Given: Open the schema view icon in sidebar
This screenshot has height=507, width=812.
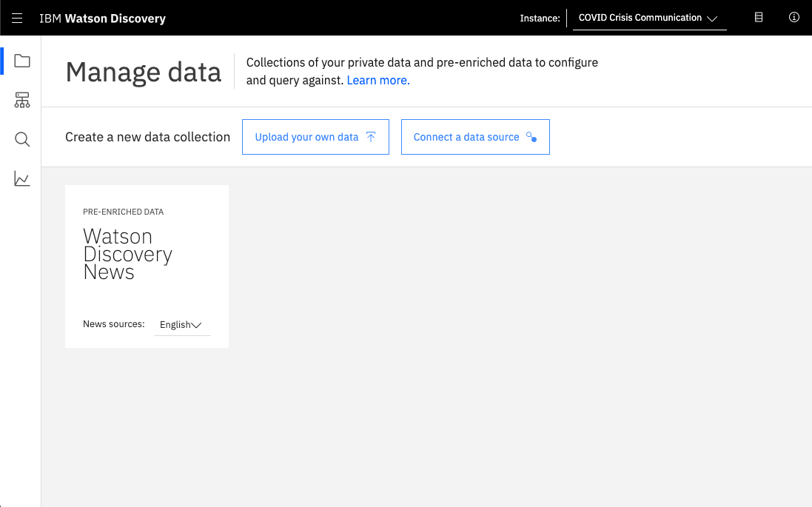Looking at the screenshot, I should coord(21,100).
